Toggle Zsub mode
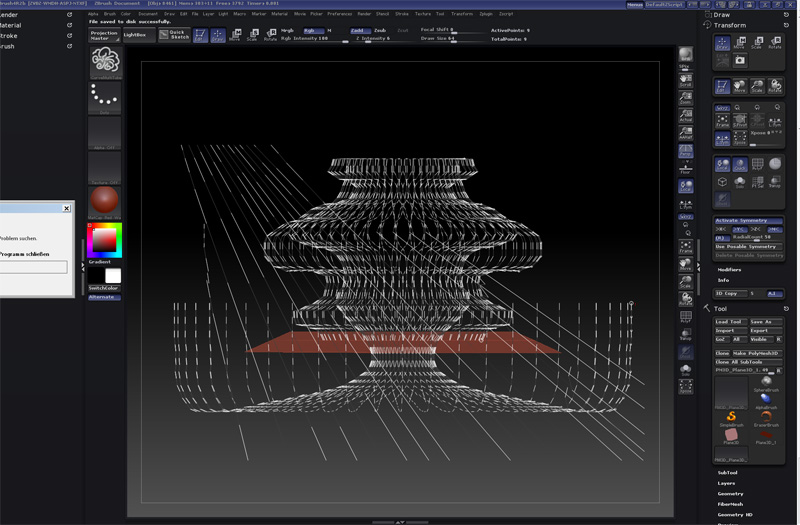 (380, 31)
